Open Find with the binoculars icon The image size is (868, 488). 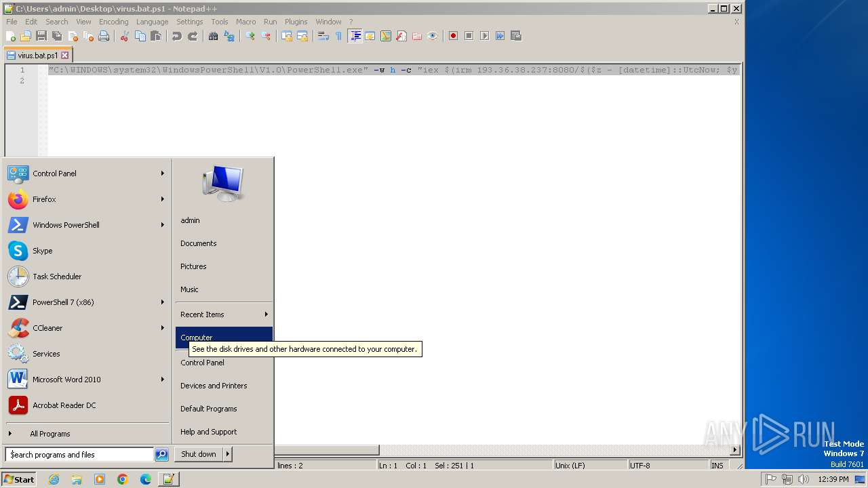pyautogui.click(x=213, y=36)
